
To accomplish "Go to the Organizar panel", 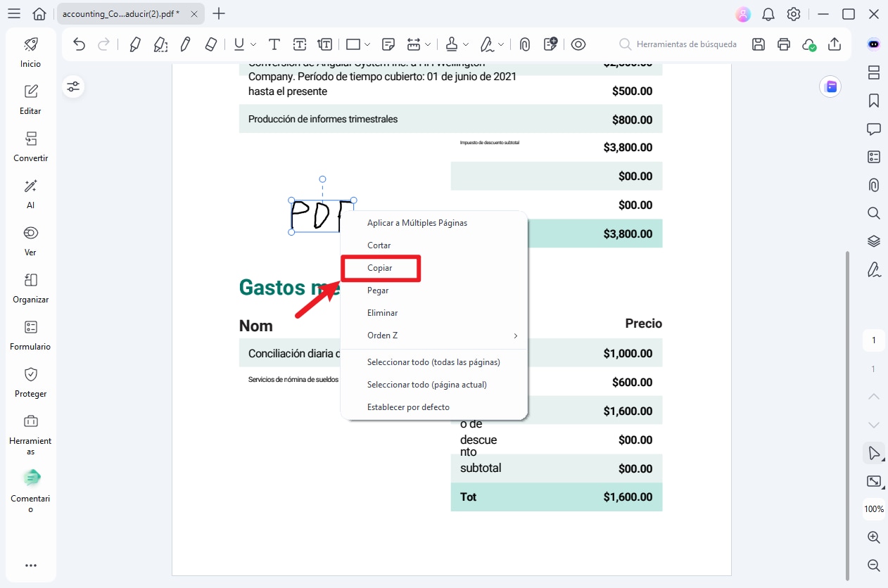I will click(31, 288).
